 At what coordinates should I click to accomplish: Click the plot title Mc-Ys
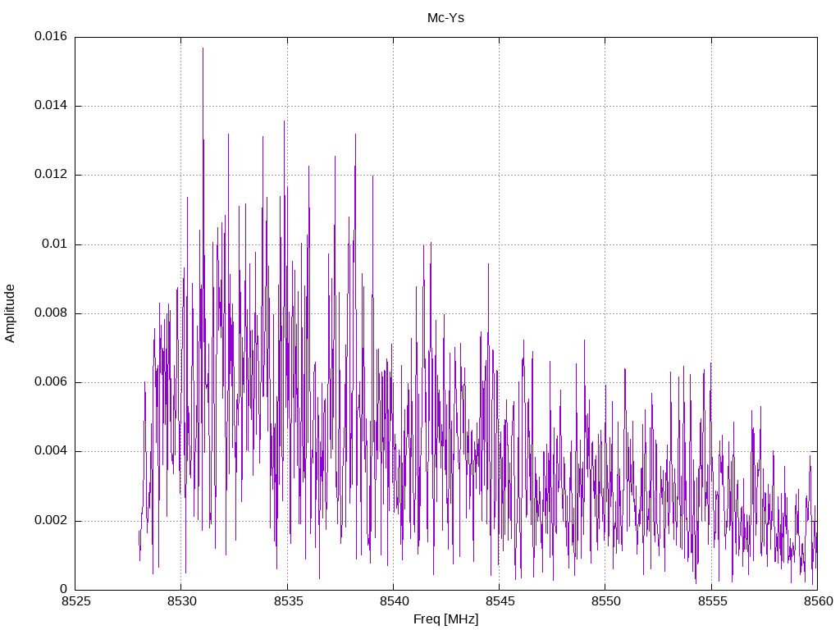pos(445,17)
